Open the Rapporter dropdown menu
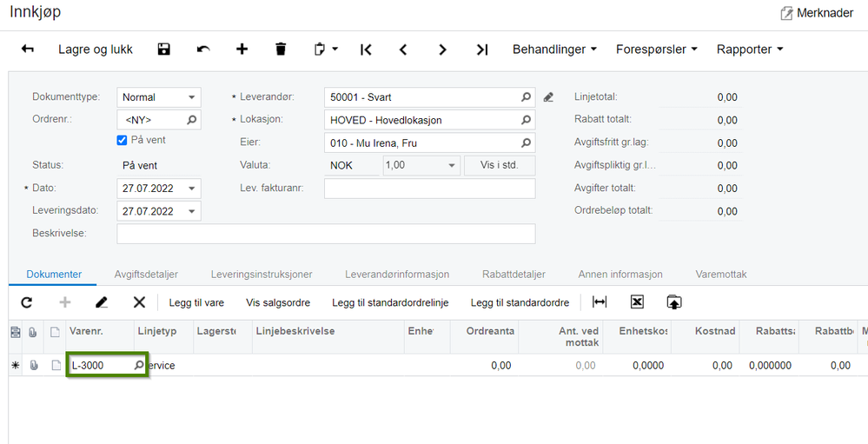This screenshot has width=868, height=444. (x=750, y=50)
